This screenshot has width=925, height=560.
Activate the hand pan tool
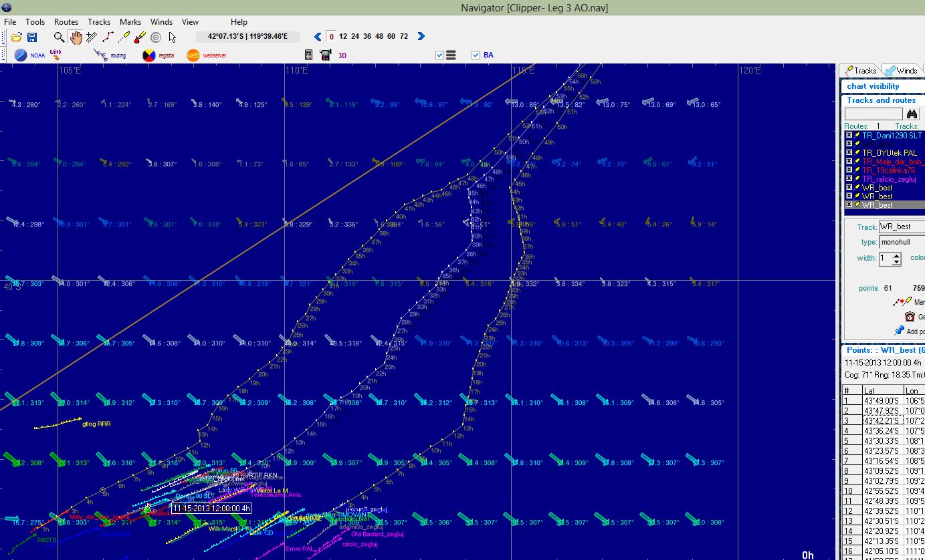76,37
